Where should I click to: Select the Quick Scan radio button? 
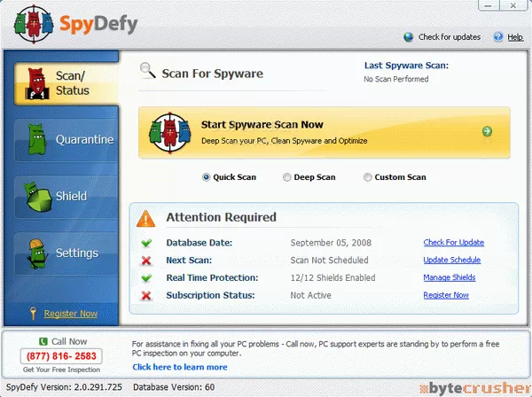(207, 177)
